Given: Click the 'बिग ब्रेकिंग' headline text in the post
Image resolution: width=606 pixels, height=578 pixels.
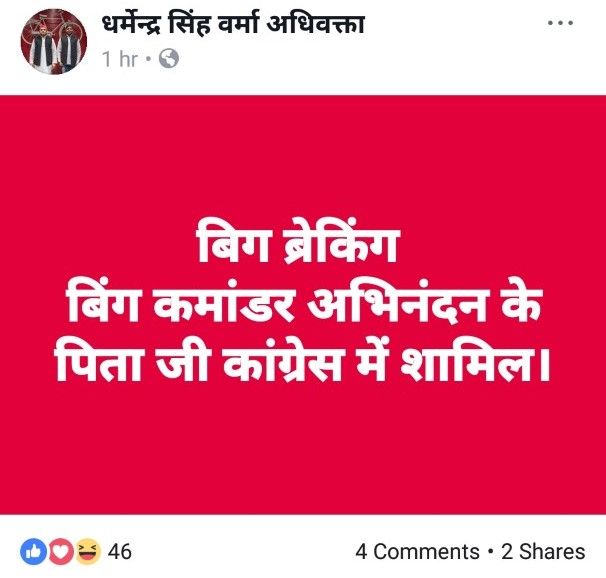Looking at the screenshot, I should click(297, 245).
